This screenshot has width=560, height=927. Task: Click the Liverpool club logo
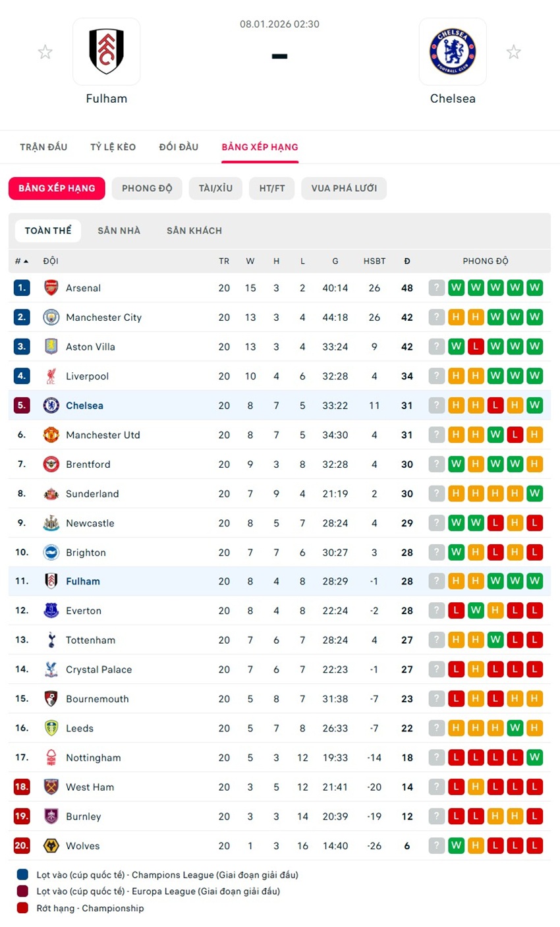pos(51,376)
